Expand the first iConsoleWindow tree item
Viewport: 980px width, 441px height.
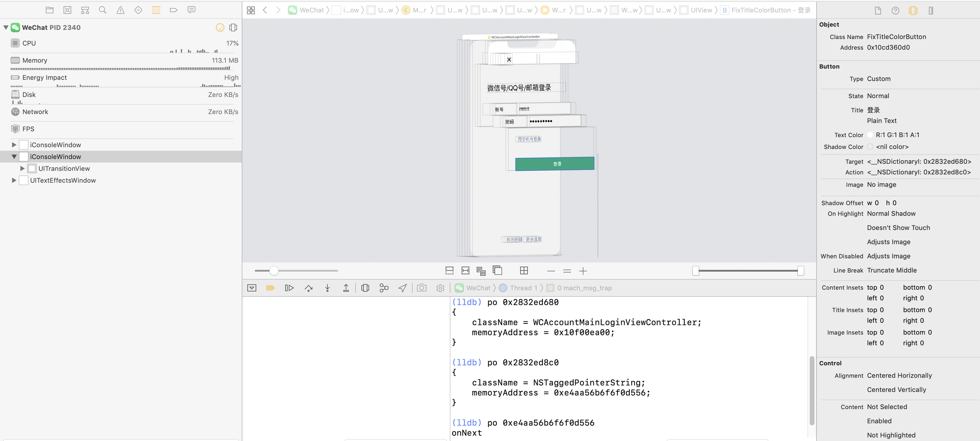click(14, 145)
